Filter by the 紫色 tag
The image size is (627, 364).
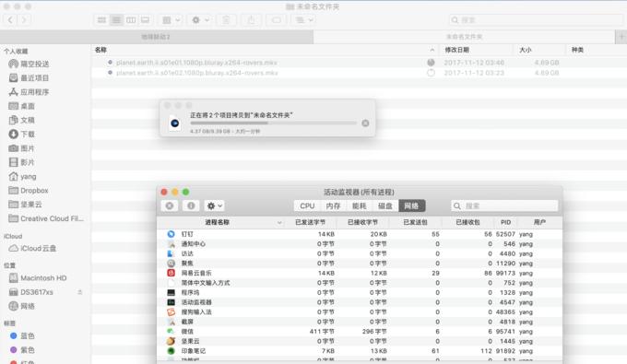point(23,349)
